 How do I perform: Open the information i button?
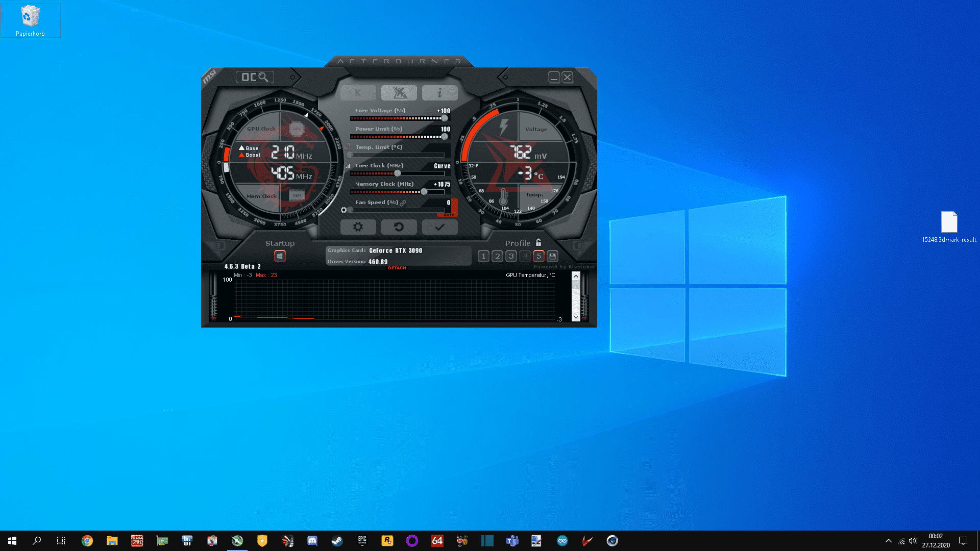pyautogui.click(x=439, y=93)
